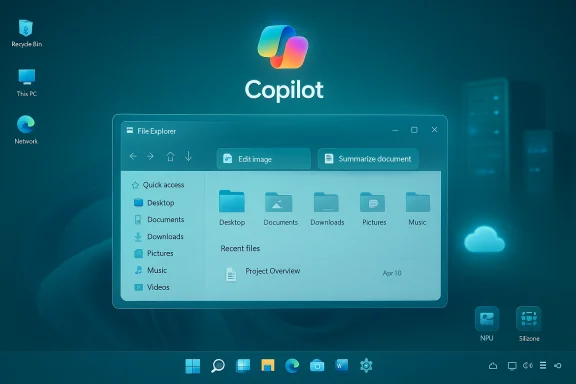Viewport: 576px width, 384px height.
Task: Click the rightmost system tray icon
Action: click(x=558, y=366)
